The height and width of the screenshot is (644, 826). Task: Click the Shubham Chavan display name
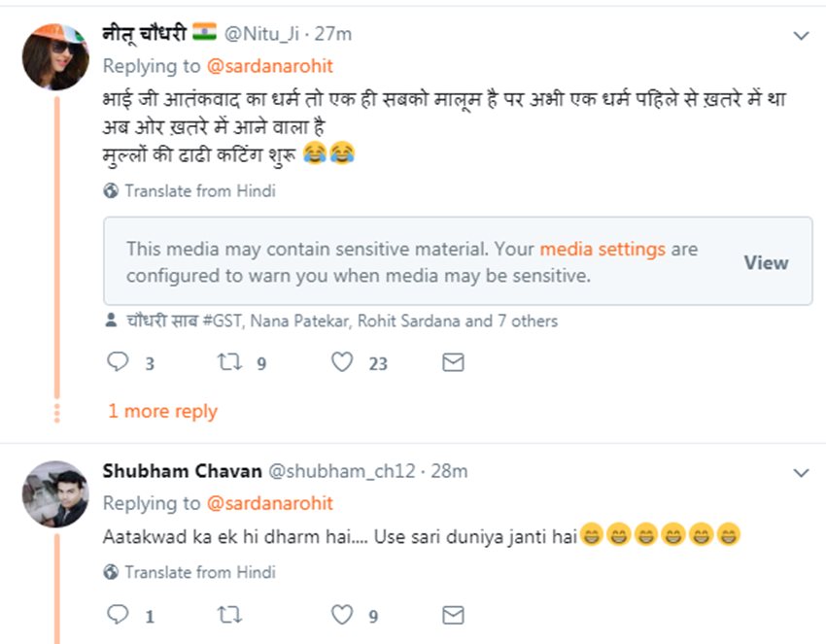coord(182,471)
